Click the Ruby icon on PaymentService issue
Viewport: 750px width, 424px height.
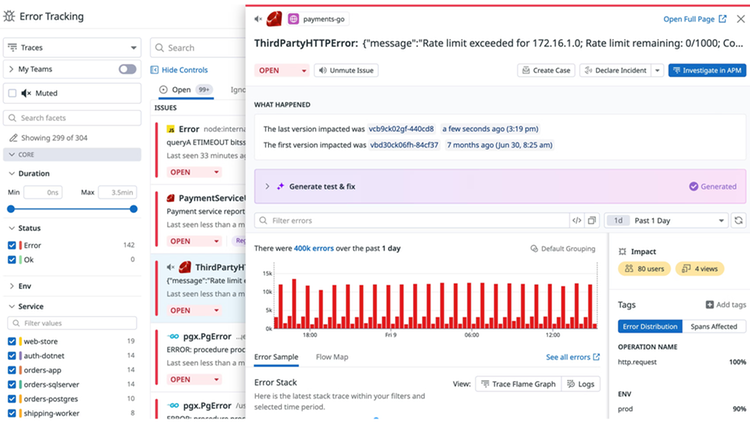click(x=170, y=198)
